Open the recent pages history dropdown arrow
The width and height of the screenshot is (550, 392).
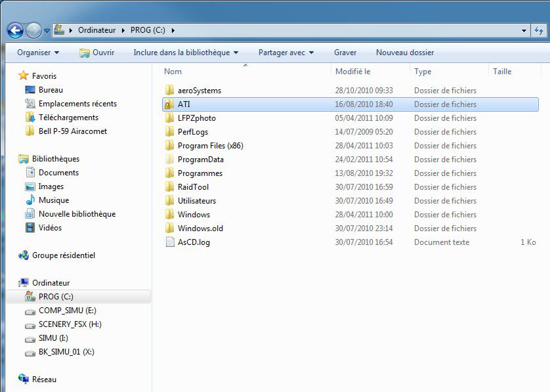(x=47, y=31)
